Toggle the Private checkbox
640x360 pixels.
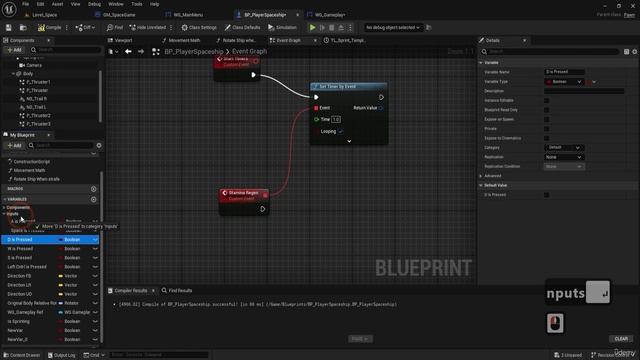click(547, 129)
